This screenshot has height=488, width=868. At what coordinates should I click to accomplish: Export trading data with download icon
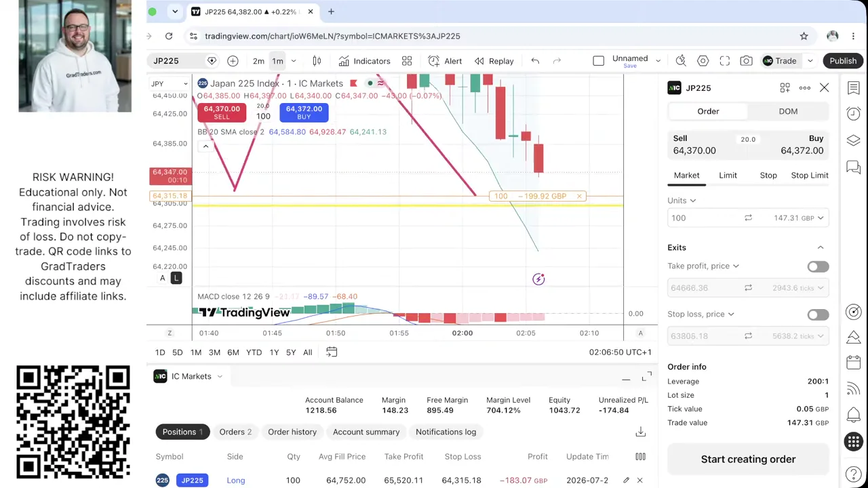coord(640,432)
